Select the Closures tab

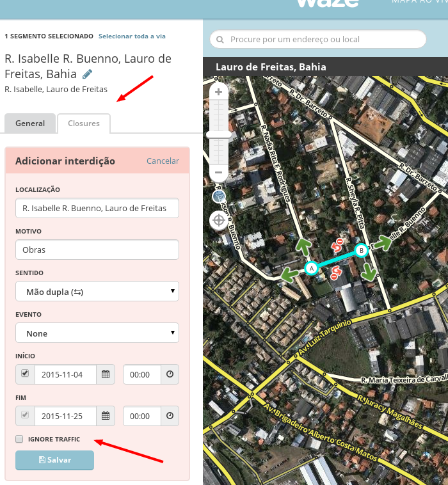pyautogui.click(x=84, y=123)
